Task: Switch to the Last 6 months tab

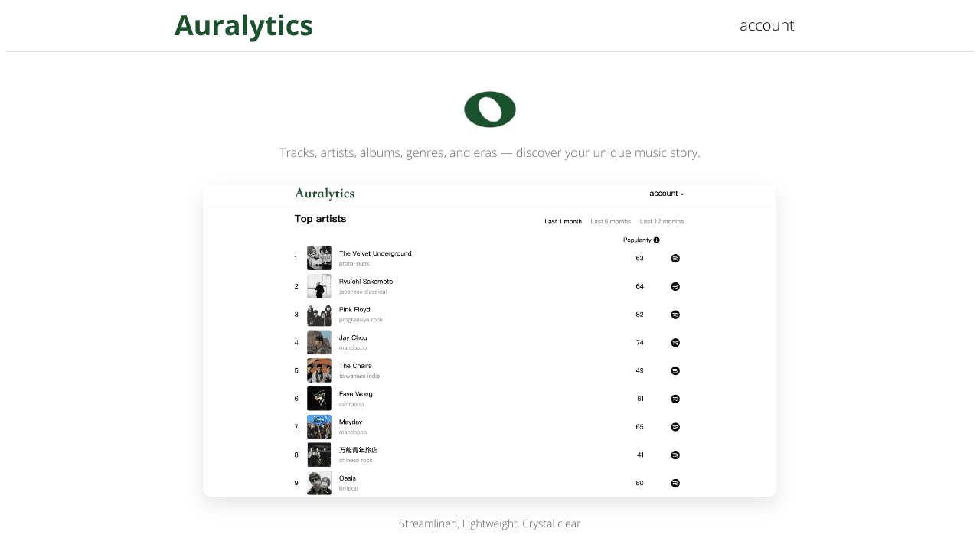Action: (x=611, y=221)
